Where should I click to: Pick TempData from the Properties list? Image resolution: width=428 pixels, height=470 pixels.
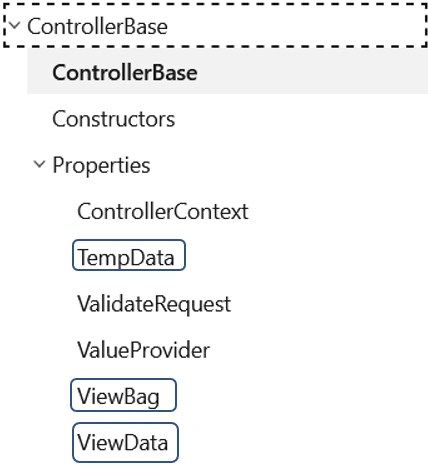coord(129,255)
